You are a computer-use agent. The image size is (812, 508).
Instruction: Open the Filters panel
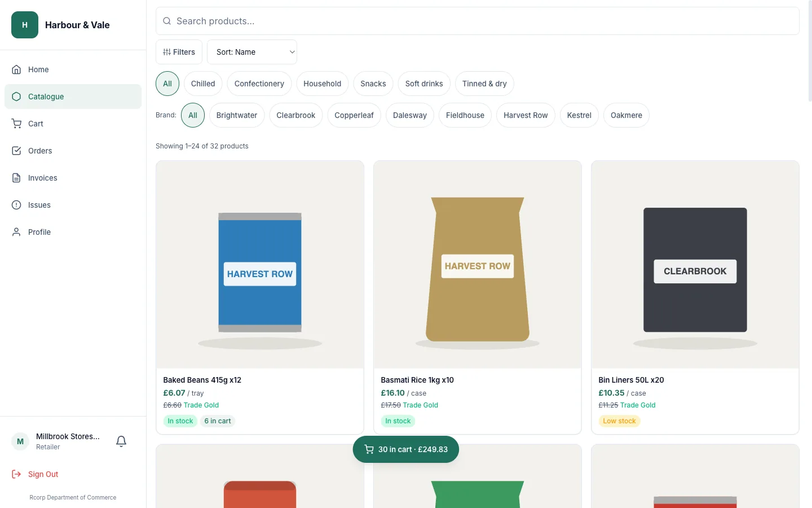(179, 52)
